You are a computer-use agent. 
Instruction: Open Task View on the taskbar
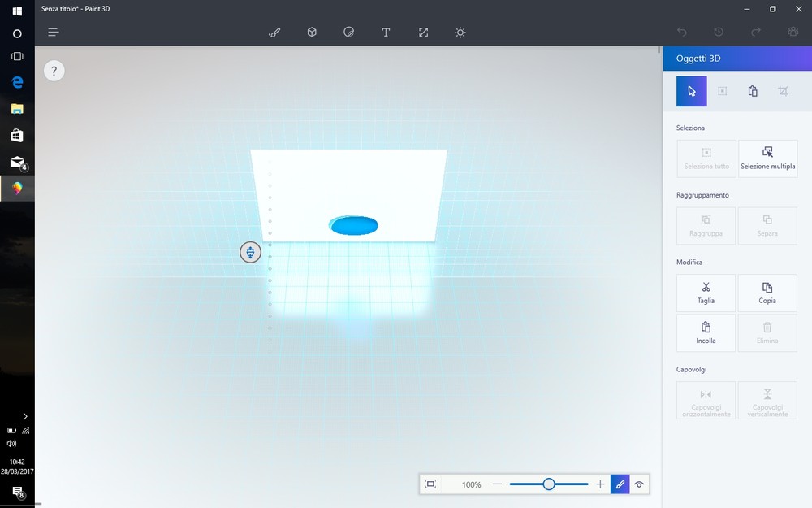17,56
